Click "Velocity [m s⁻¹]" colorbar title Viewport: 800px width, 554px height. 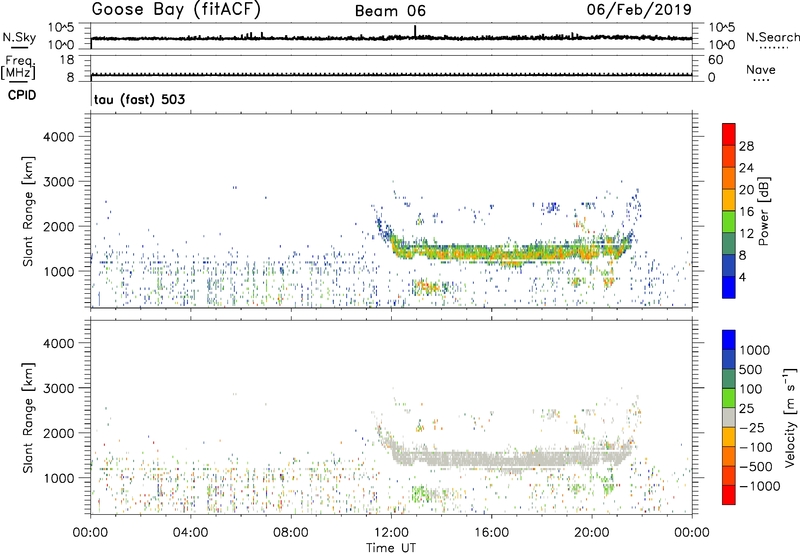point(790,417)
